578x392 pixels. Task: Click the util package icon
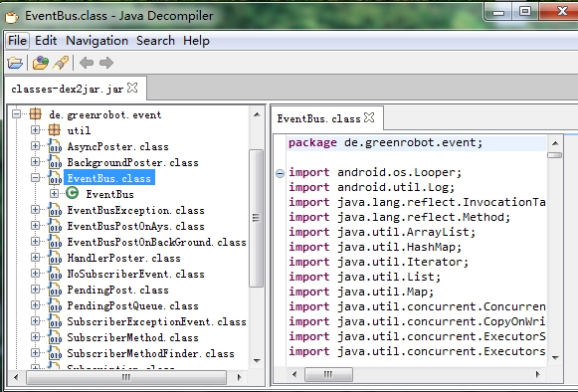tap(54, 129)
